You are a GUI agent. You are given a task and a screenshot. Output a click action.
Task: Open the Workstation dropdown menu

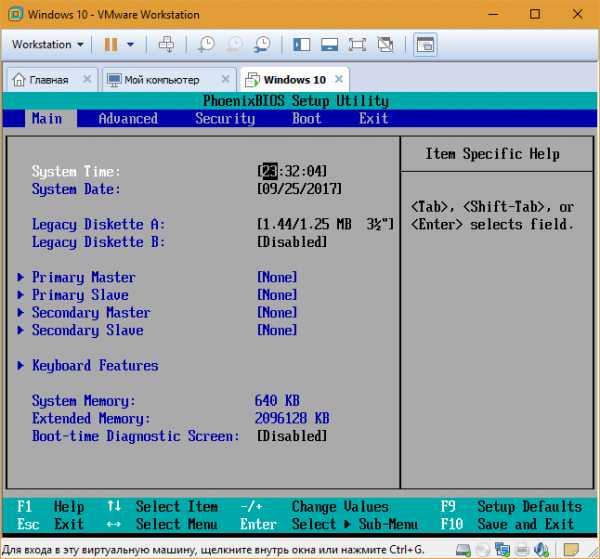click(48, 44)
